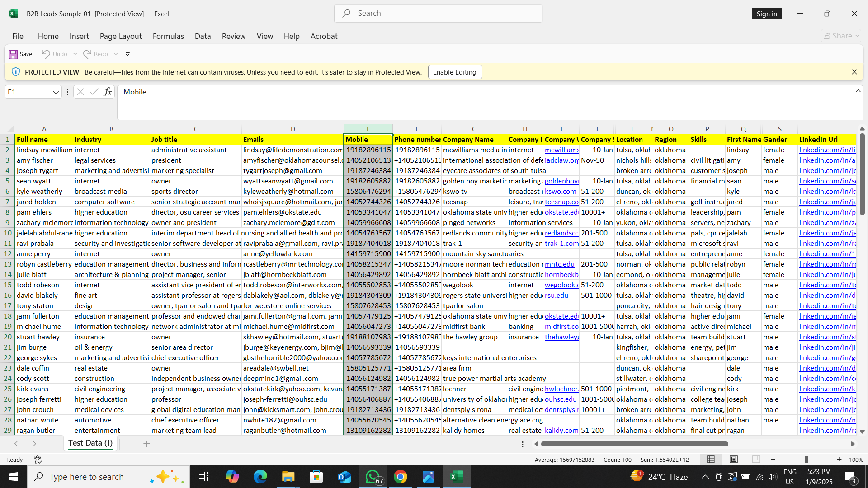This screenshot has height=488, width=868.
Task: Switch to Page Layout view
Action: 734,460
